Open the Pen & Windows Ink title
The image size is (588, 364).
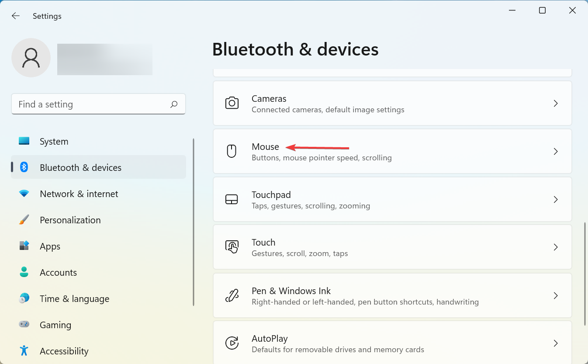(x=291, y=291)
